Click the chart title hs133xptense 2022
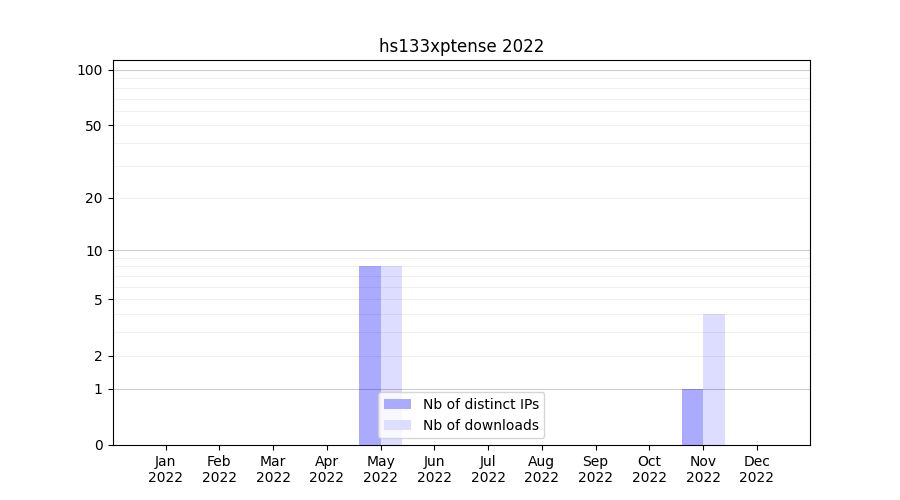This screenshot has height=500, width=900. pos(461,46)
